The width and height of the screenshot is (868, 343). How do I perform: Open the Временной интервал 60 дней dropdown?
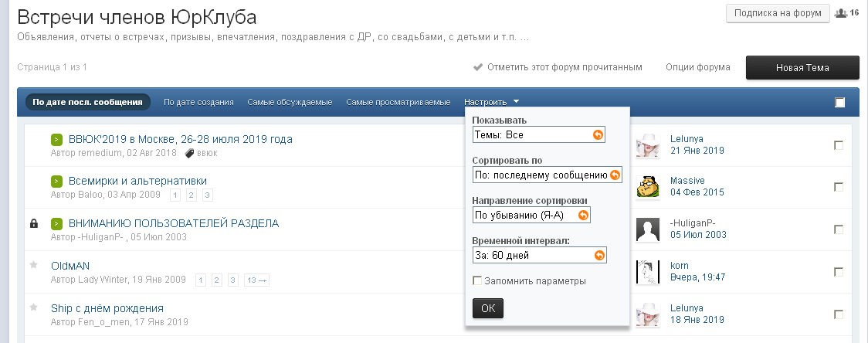pos(539,255)
